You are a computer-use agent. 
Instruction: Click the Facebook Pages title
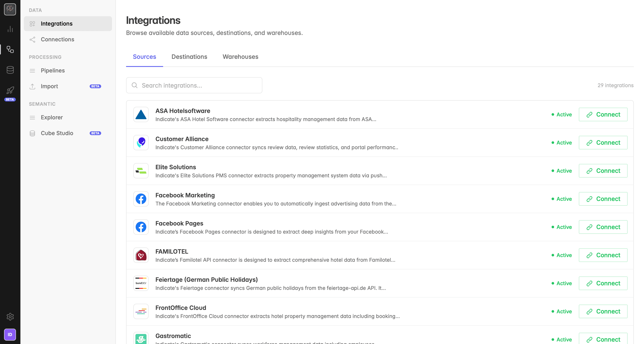tap(179, 223)
